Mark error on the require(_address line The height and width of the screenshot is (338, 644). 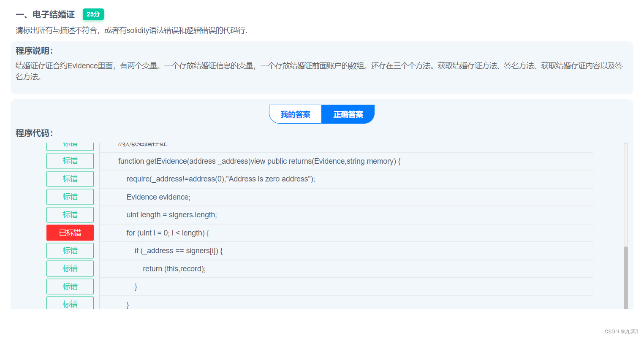pyautogui.click(x=70, y=179)
